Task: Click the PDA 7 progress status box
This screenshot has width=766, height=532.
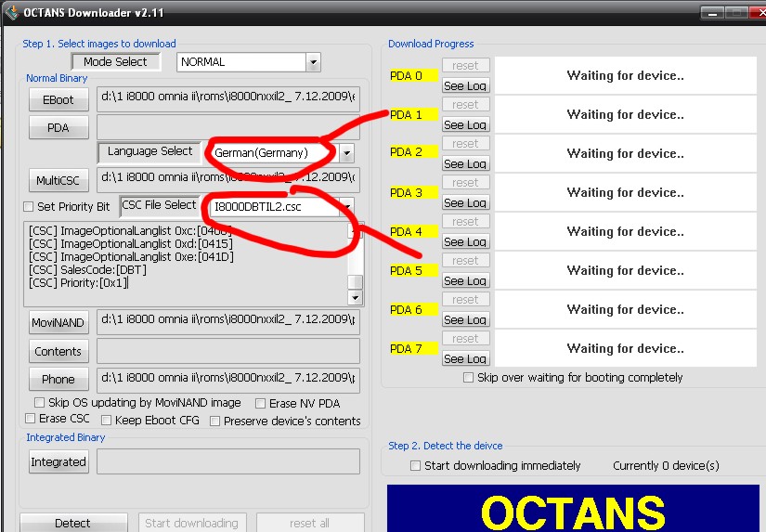Action: tap(625, 348)
